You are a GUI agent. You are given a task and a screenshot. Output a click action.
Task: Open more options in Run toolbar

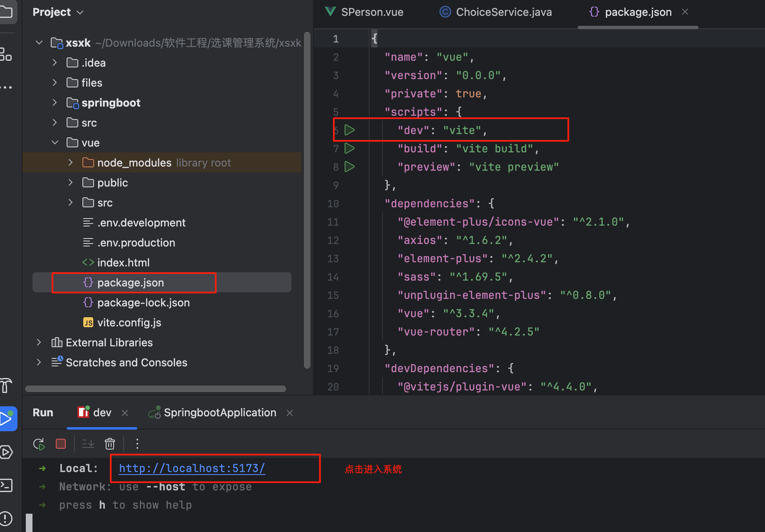tap(137, 444)
